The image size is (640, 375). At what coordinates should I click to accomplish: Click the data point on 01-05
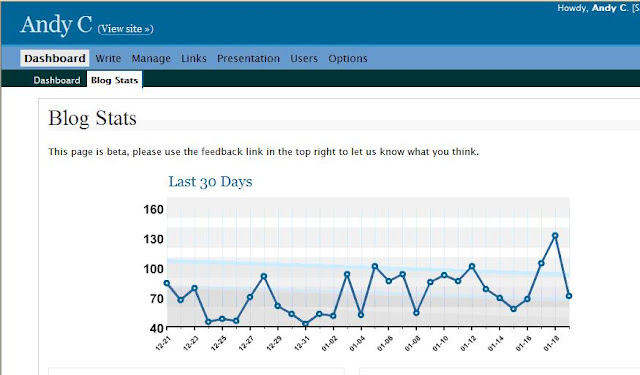pyautogui.click(x=375, y=266)
